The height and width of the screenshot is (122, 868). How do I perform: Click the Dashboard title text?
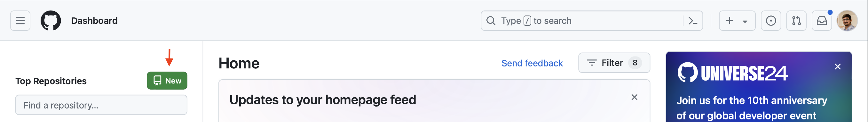[94, 21]
